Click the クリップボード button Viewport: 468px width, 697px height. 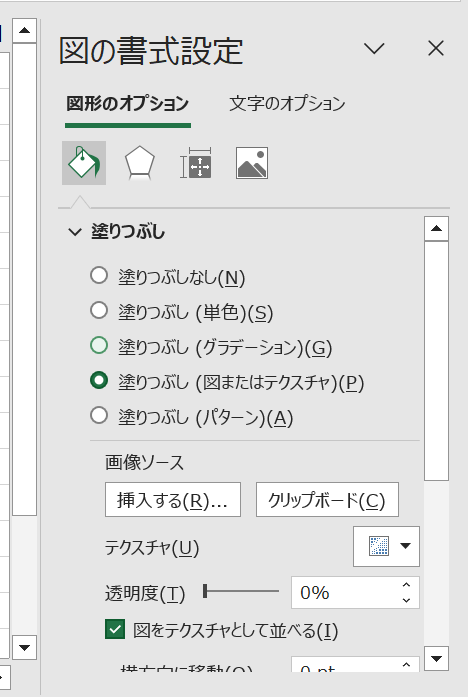tap(327, 500)
